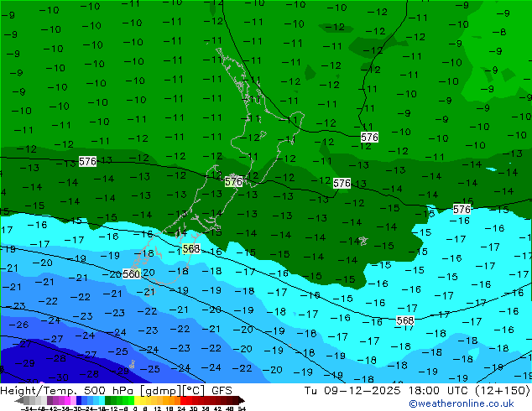The width and height of the screenshot is (532, 411).
Task: Click the Height/Temp. title text
Action: coord(39,391)
